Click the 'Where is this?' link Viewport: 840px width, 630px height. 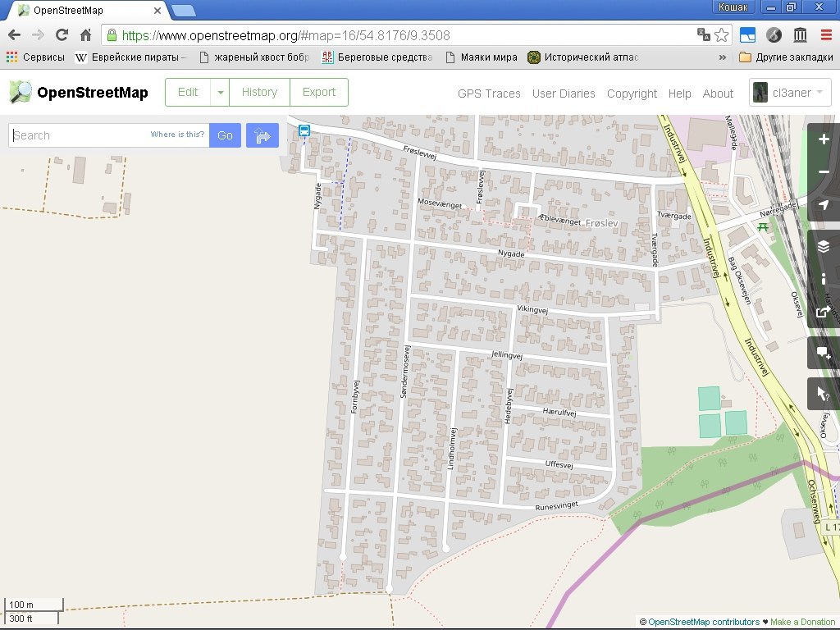coord(177,135)
